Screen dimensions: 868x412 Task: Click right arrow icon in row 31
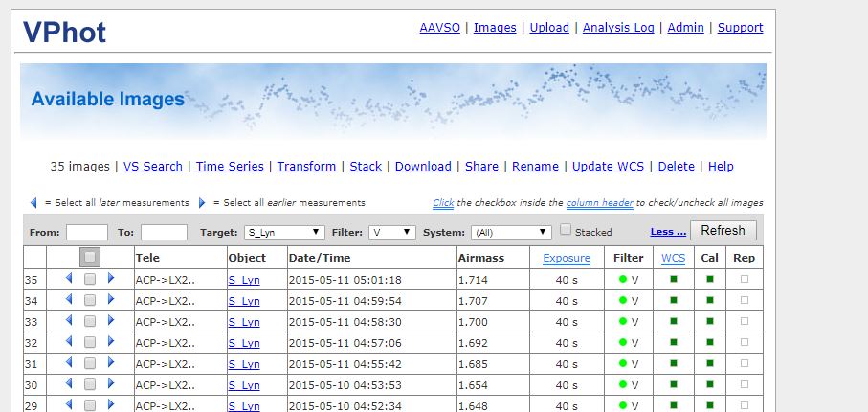tap(110, 363)
